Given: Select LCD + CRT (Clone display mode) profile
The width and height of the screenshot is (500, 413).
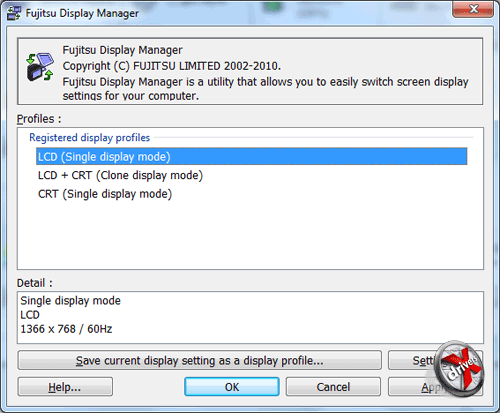Looking at the screenshot, I should click(x=120, y=175).
